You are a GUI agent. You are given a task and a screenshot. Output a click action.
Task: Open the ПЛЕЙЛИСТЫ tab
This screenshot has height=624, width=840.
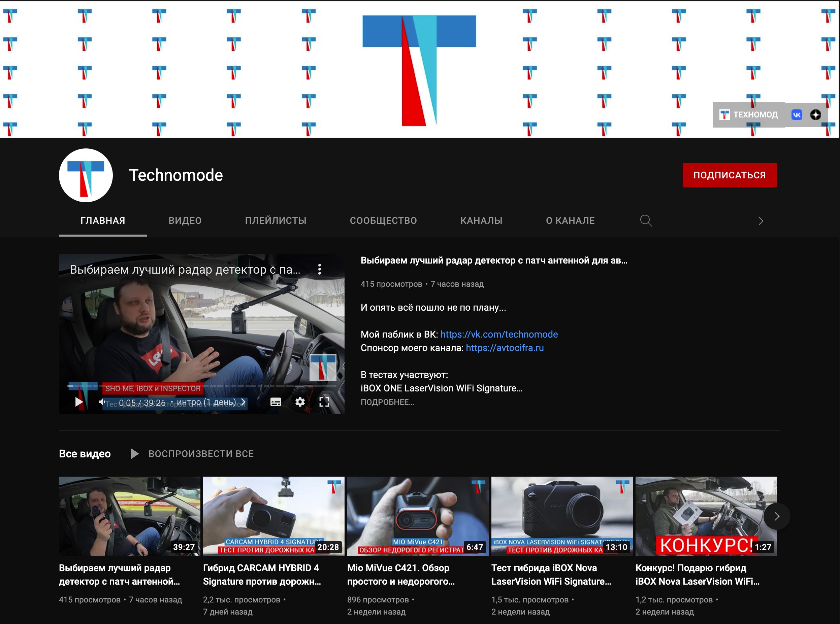(276, 220)
